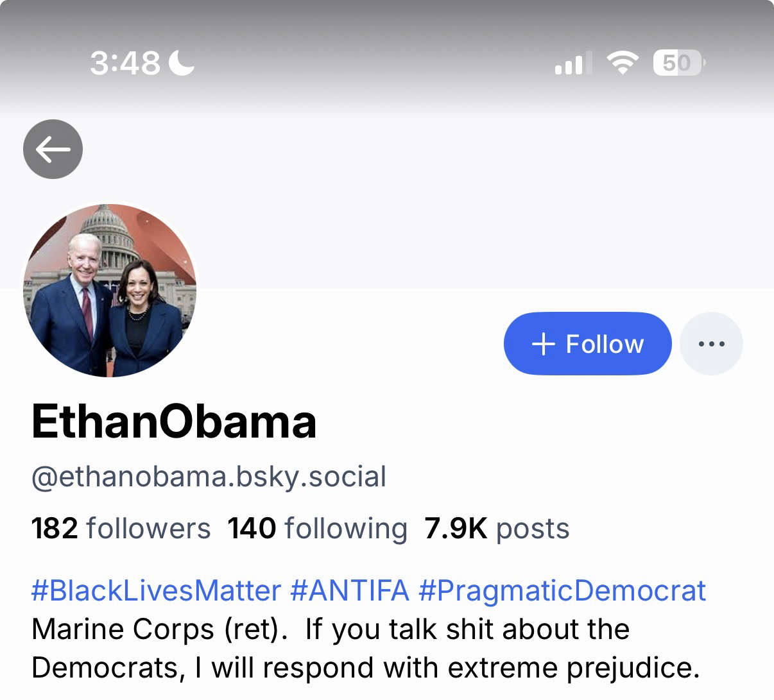Open the three-dot more options menu
The height and width of the screenshot is (700, 774).
click(711, 344)
